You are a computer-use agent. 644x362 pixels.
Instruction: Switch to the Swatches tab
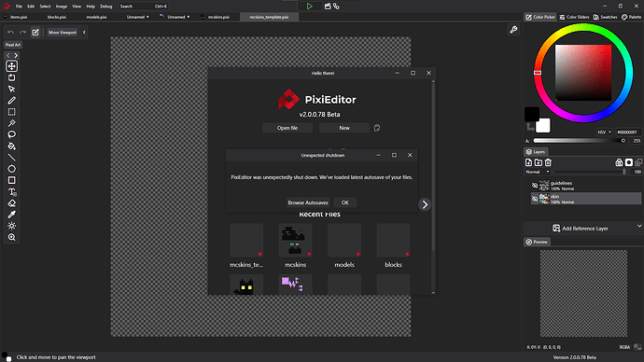[605, 17]
